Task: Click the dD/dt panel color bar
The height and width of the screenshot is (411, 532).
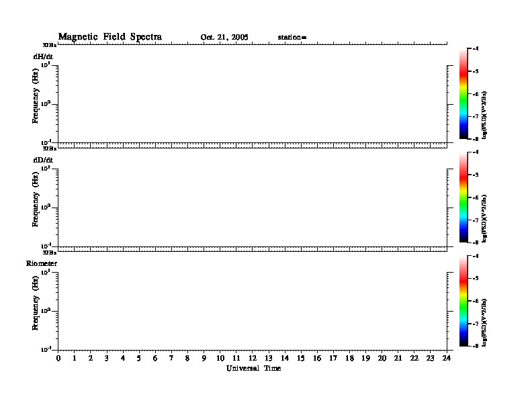Action: pos(463,197)
